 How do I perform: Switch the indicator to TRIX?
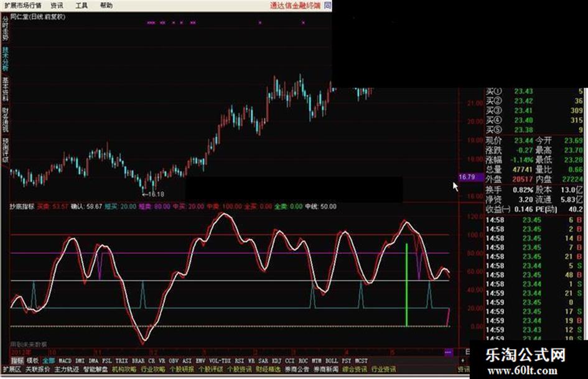pyautogui.click(x=121, y=360)
